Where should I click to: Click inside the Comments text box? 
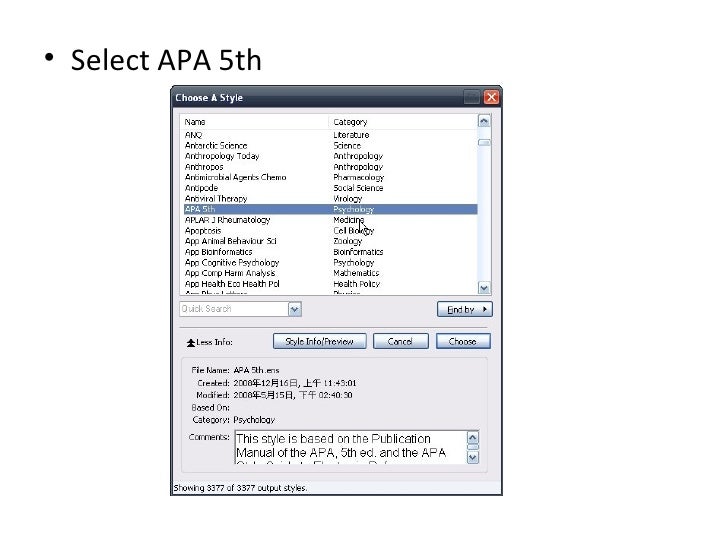[351, 448]
